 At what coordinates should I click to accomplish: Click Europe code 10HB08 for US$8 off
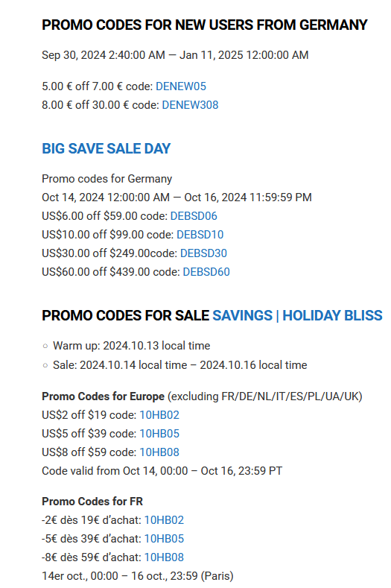pyautogui.click(x=159, y=452)
